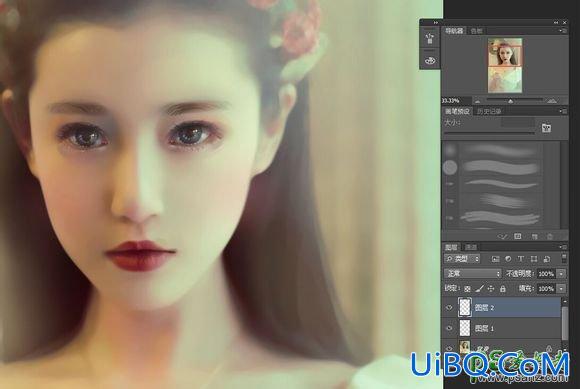The image size is (580, 389).
Task: Switch to the 画笔预设 (Brush Presets) tab
Action: [457, 111]
